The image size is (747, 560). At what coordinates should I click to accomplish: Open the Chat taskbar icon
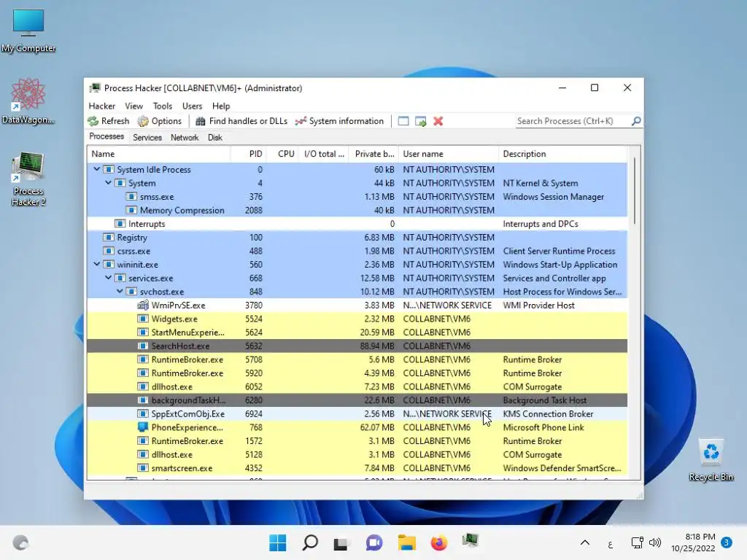[x=374, y=542]
